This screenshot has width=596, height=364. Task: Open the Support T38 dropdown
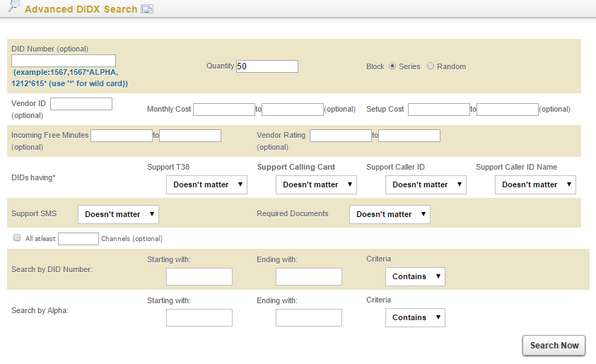click(x=206, y=184)
